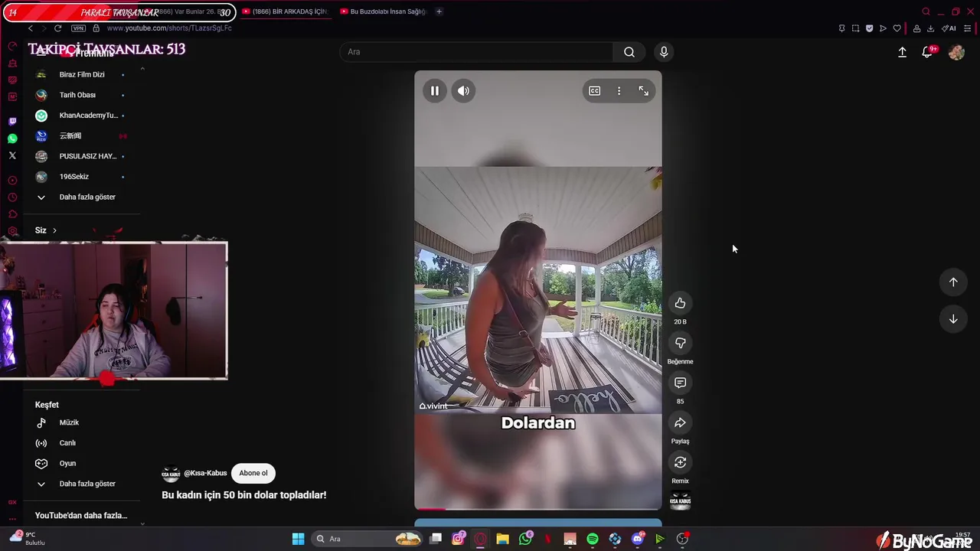Open YouTube notifications bell
This screenshot has height=551, width=980.
927,52
